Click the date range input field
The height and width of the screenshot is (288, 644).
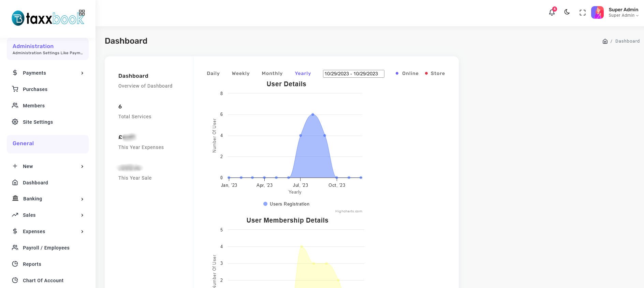(354, 74)
